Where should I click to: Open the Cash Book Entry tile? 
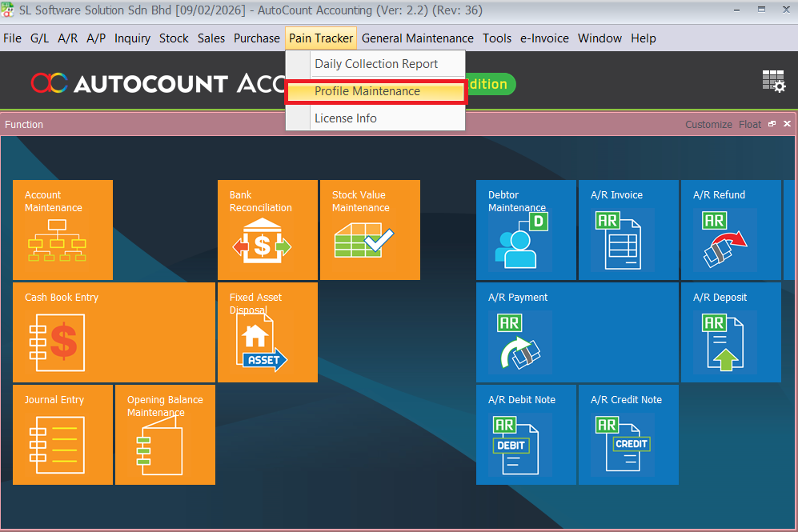[114, 332]
